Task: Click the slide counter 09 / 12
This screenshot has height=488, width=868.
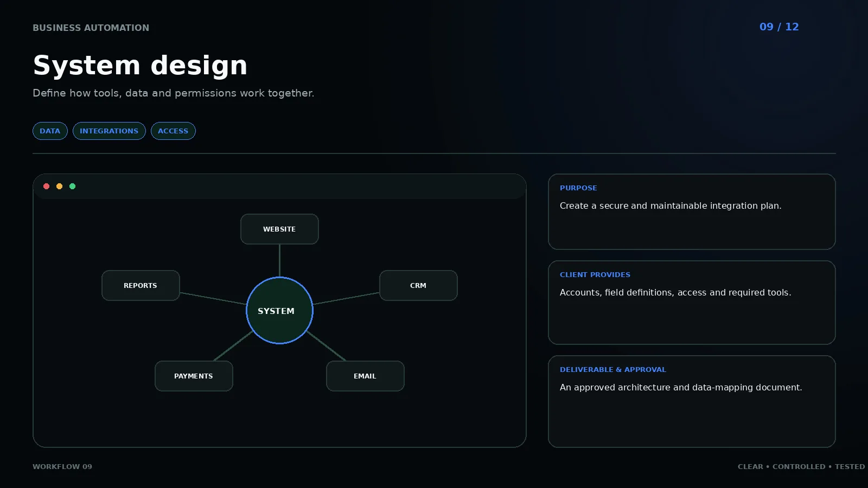Action: [x=779, y=27]
